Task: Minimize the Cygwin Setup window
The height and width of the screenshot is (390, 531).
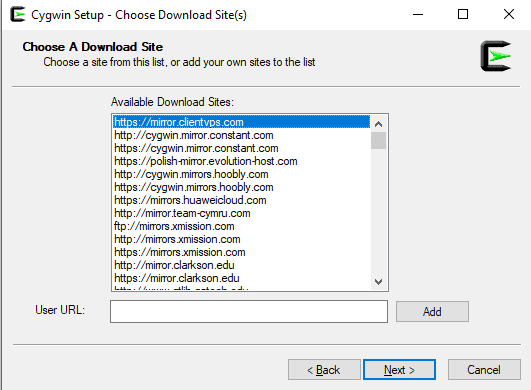Action: pyautogui.click(x=418, y=15)
